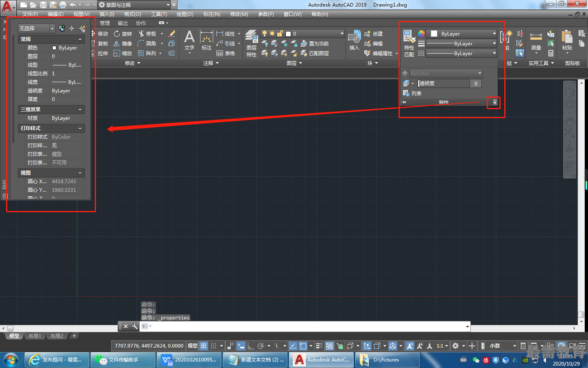Expand the 图层 panel dropdown
The image size is (588, 368).
coord(294,63)
